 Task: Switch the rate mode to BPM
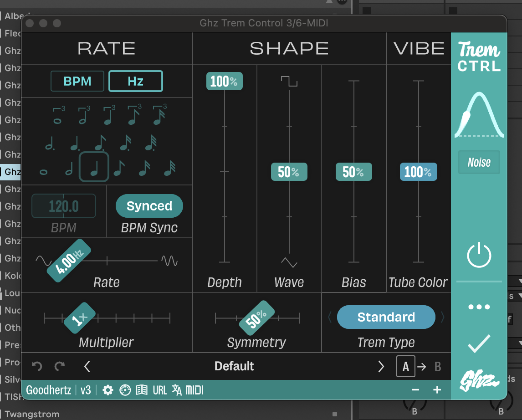[x=77, y=81]
